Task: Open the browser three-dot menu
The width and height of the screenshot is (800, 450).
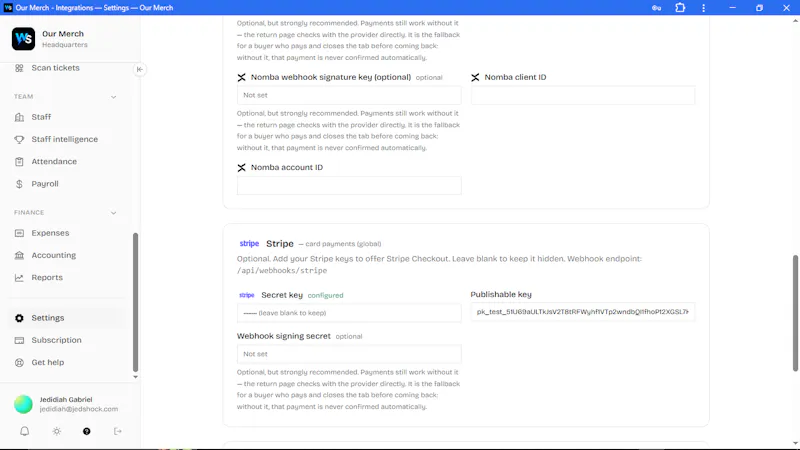Action: (x=704, y=8)
